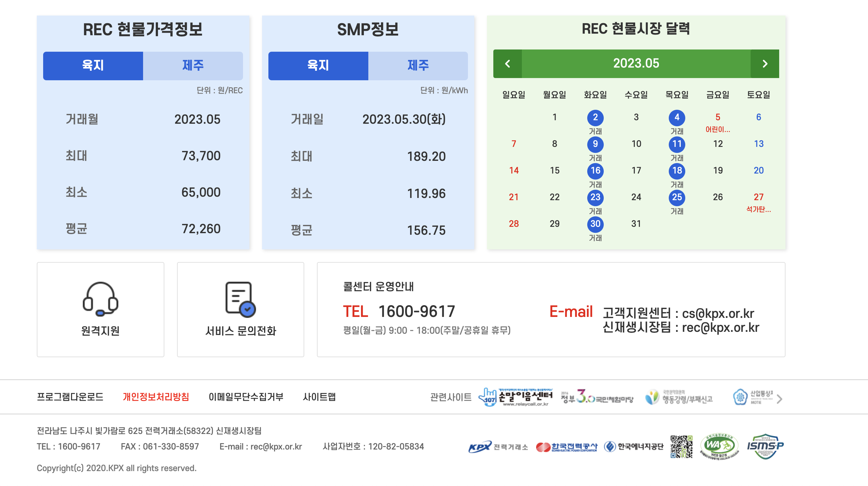The height and width of the screenshot is (486, 868).
Task: Go to next month in calendar
Action: [x=765, y=64]
